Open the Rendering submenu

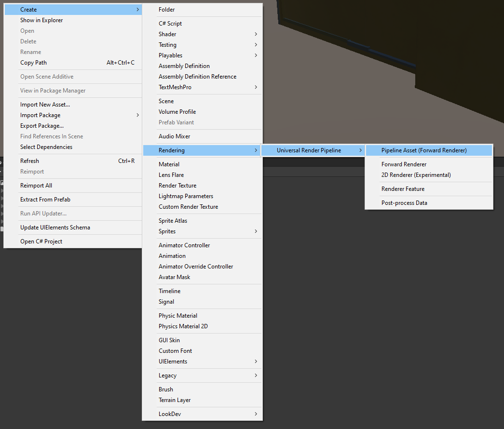tap(202, 150)
